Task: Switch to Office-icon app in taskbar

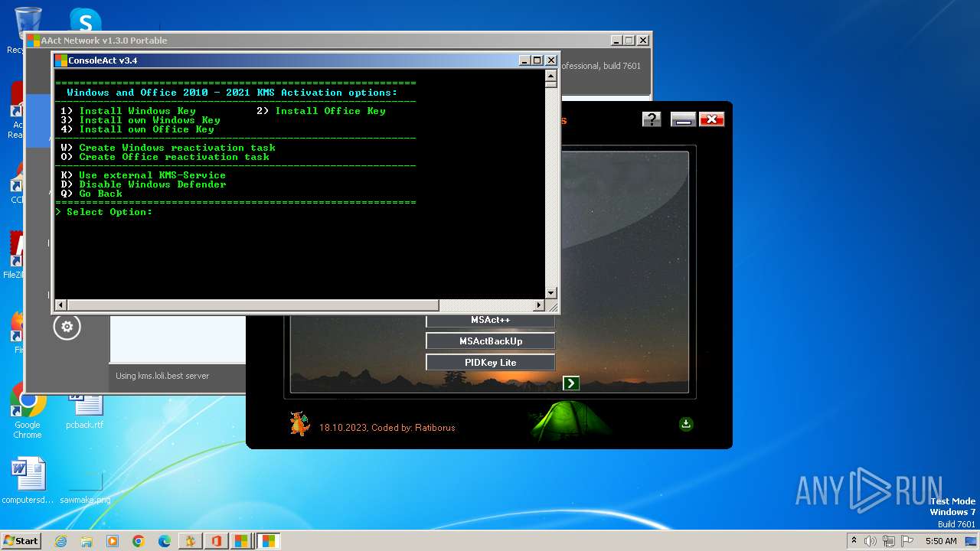Action: tap(217, 541)
